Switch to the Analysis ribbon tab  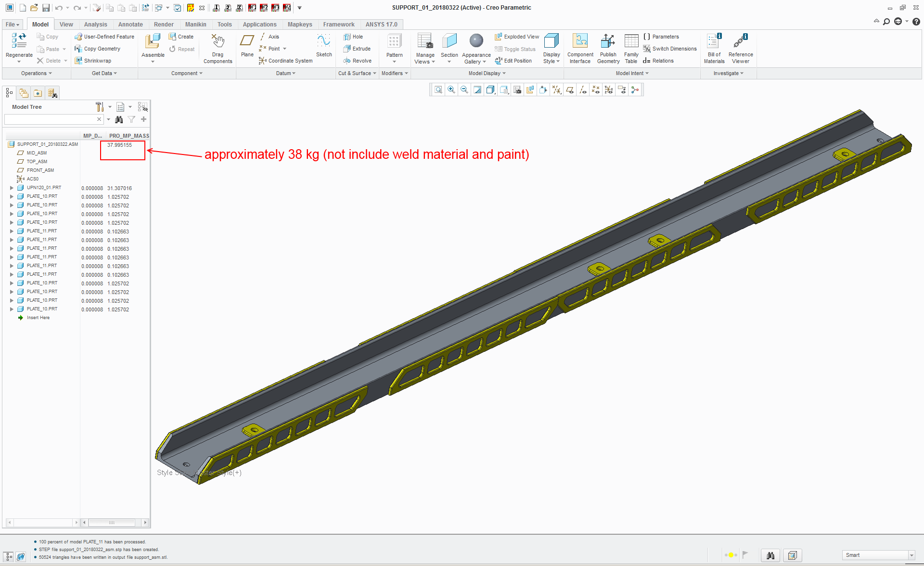[x=95, y=25]
